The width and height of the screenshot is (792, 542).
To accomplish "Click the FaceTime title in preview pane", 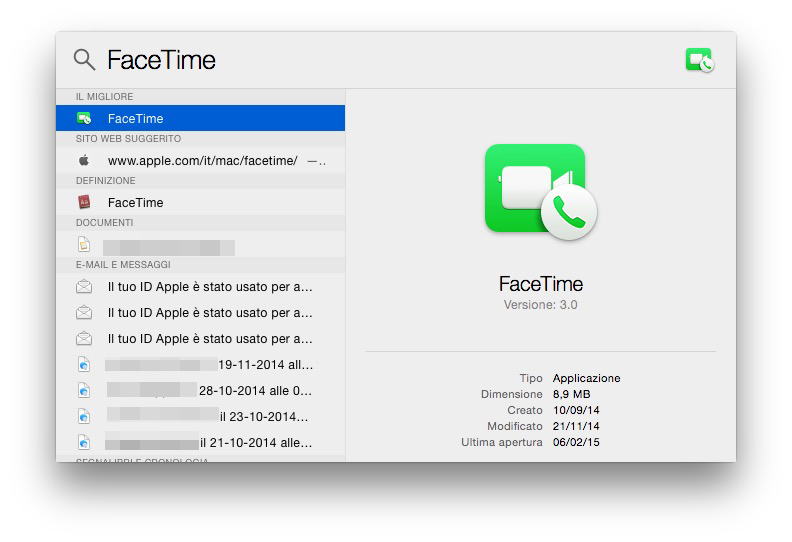I will coord(541,284).
